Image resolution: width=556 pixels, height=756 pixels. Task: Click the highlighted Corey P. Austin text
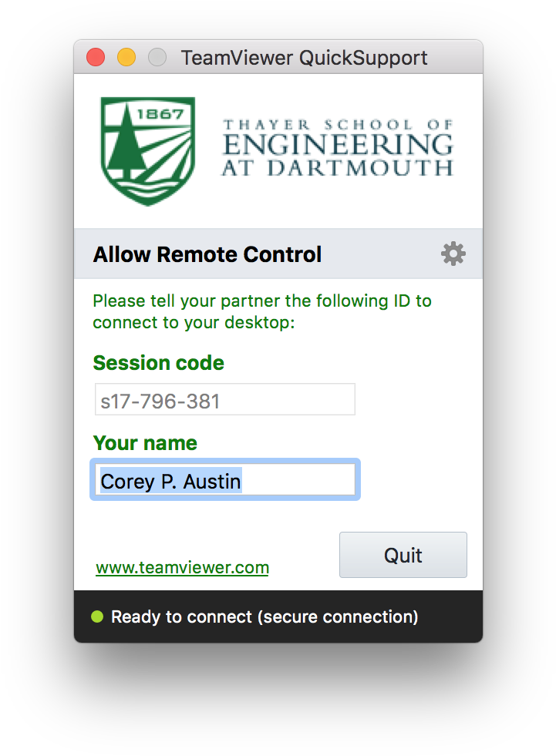pos(170,481)
